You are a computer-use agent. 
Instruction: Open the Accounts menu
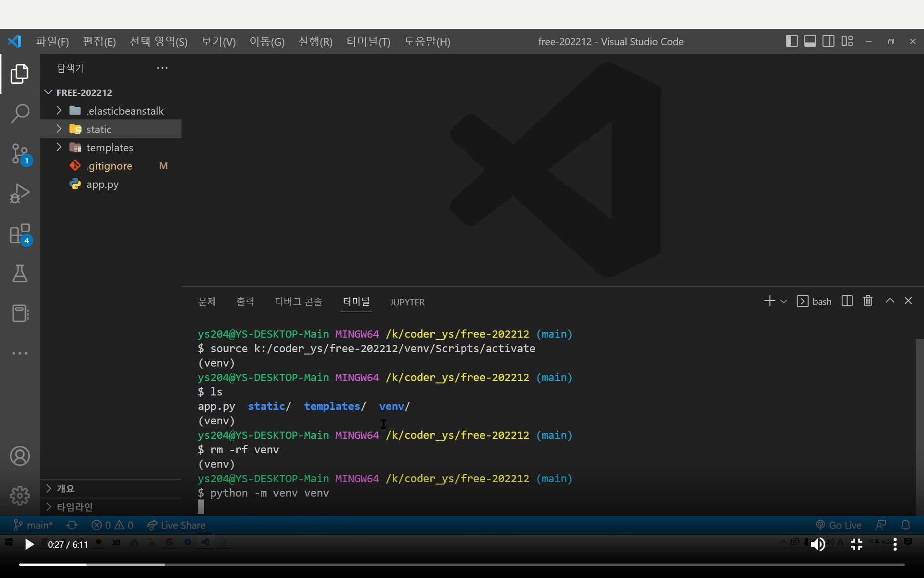[x=20, y=456]
